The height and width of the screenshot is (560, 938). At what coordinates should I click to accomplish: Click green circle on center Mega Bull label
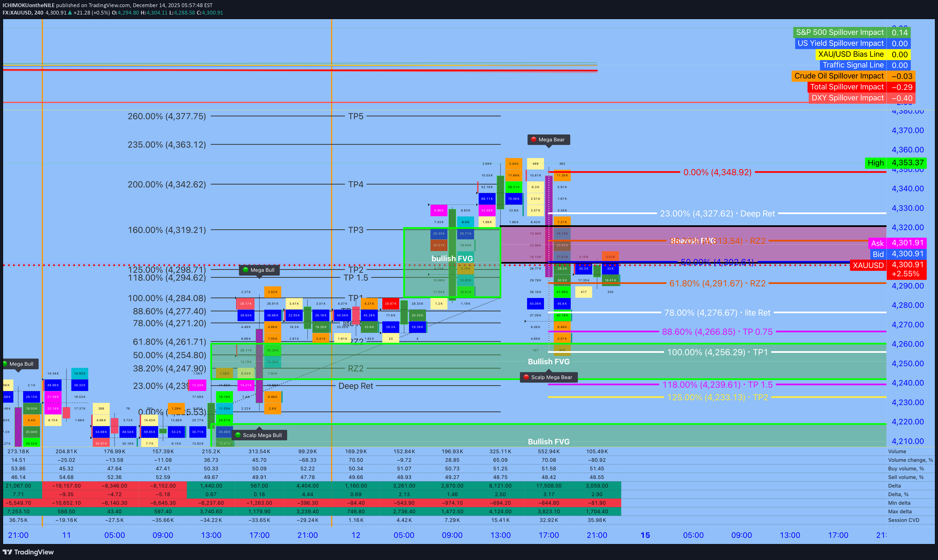[246, 270]
